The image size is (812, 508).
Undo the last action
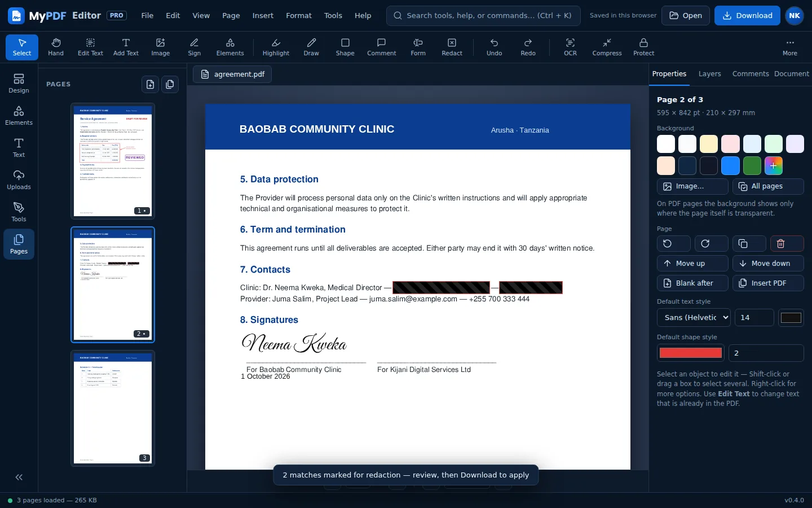(x=495, y=47)
